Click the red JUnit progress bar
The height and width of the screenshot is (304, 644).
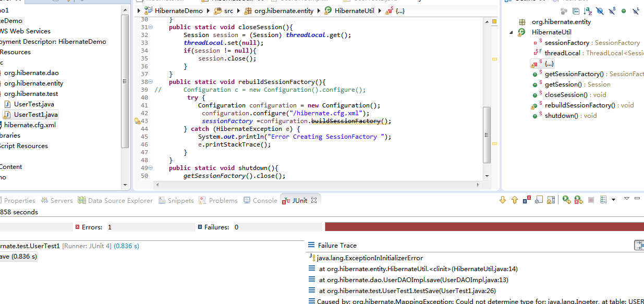pyautogui.click(x=484, y=227)
